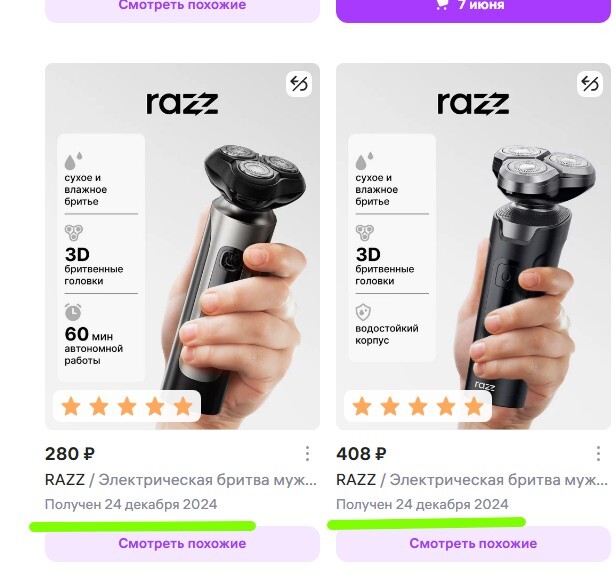Screen dimensions: 616x576
Task: Click the top-left "Смотреть похожие" button
Action: (x=182, y=6)
